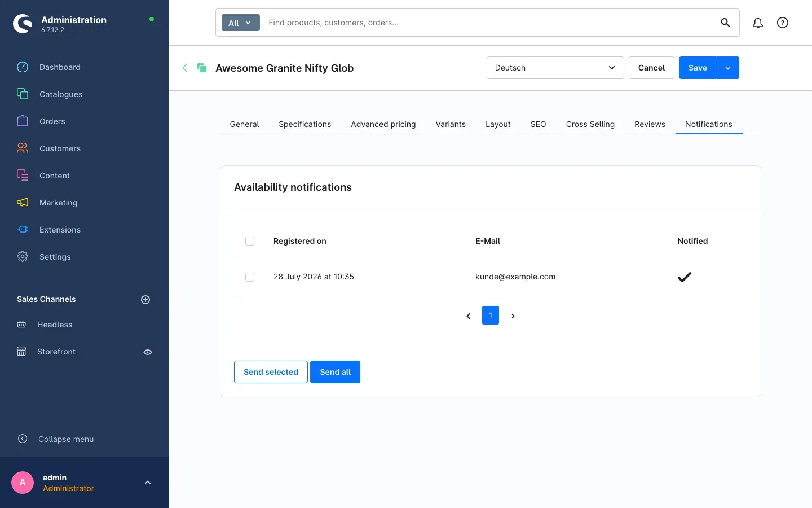Click the Catalogues sidebar icon
The height and width of the screenshot is (508, 812).
point(23,94)
